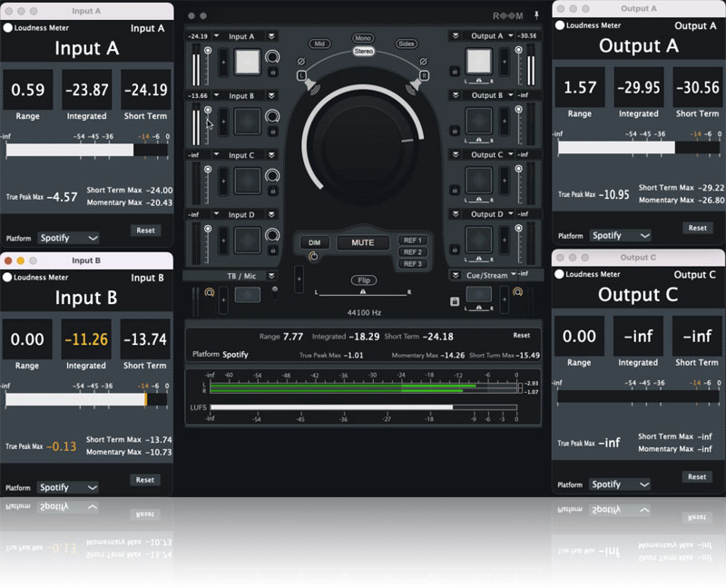Toggle the DIM button

pos(315,242)
